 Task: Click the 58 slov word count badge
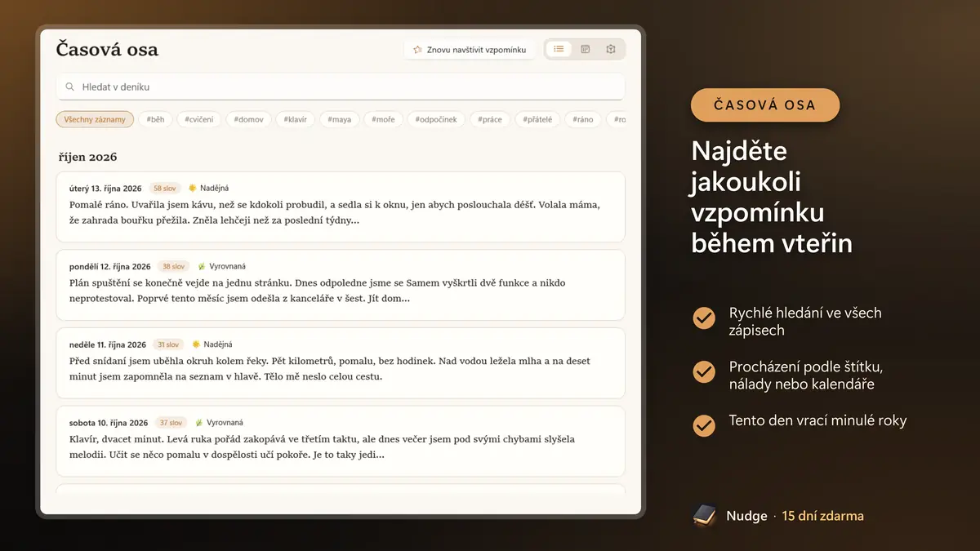165,188
